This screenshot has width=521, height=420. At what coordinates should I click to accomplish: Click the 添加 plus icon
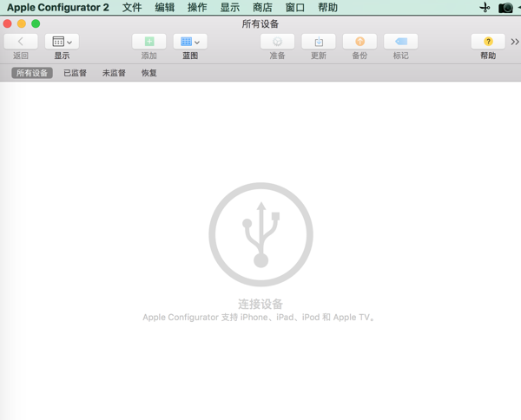pos(149,42)
